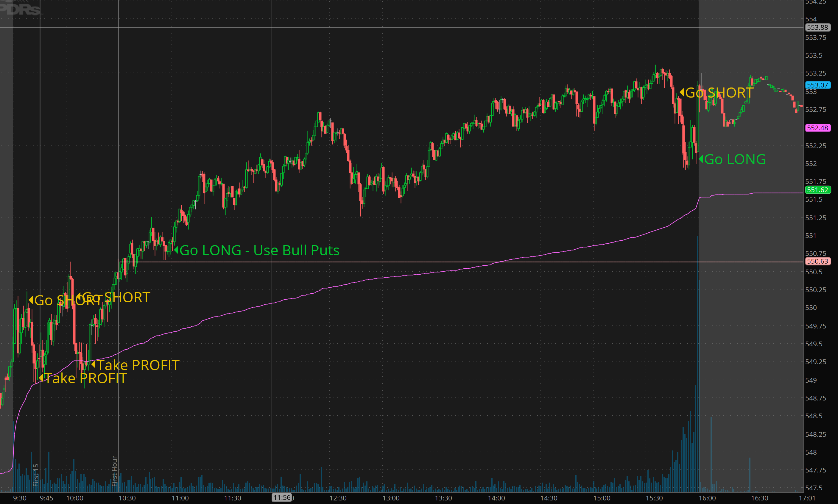
Task: Click the 554 label on price axis
Action: [811, 19]
